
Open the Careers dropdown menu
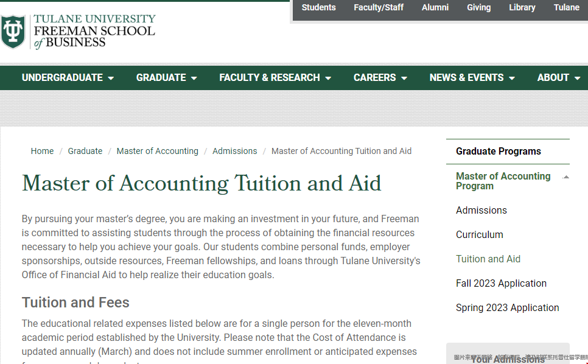click(380, 77)
